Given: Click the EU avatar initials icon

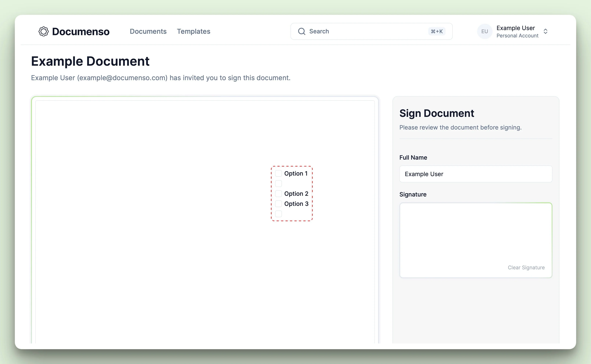Looking at the screenshot, I should pyautogui.click(x=485, y=32).
